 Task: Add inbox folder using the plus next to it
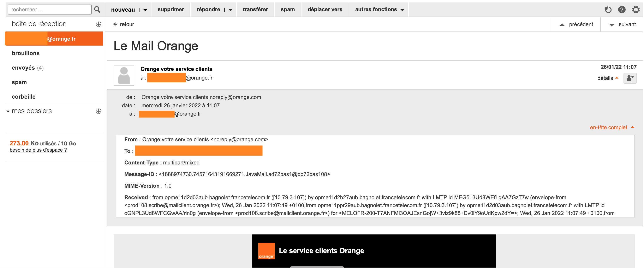click(x=99, y=24)
